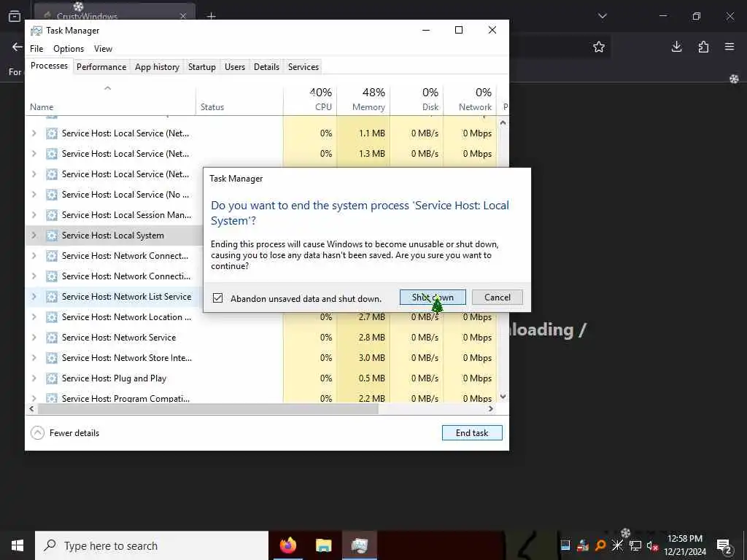Open the Windows Start menu
The height and width of the screenshot is (560, 747).
tap(18, 545)
